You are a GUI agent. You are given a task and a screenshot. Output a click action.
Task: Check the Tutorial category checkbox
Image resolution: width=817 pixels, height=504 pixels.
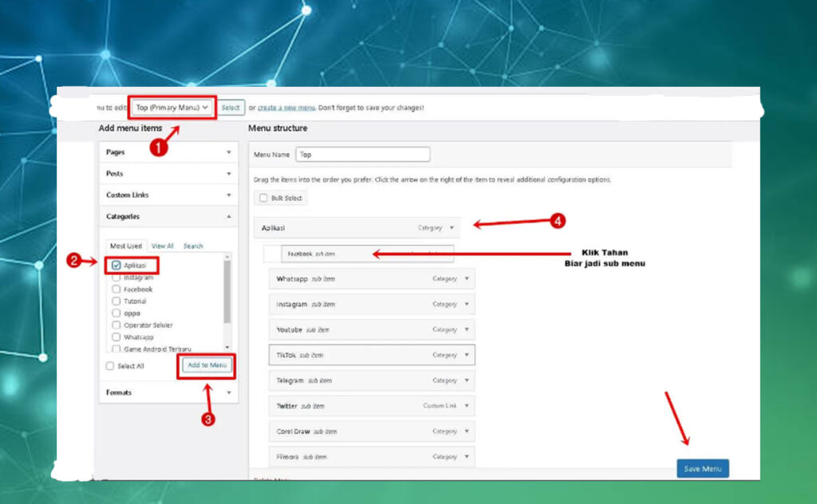[116, 301]
